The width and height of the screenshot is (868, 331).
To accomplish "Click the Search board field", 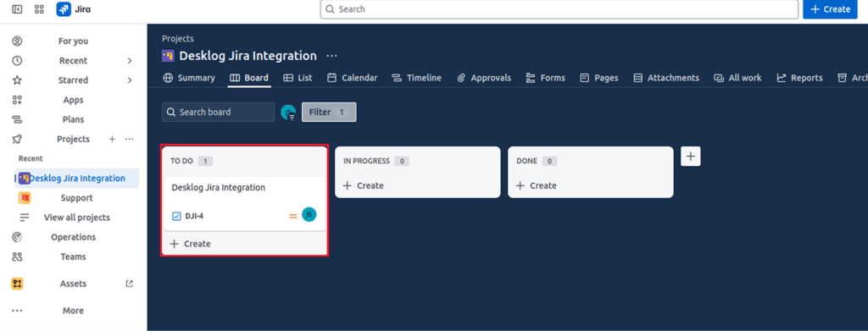I will tap(218, 113).
